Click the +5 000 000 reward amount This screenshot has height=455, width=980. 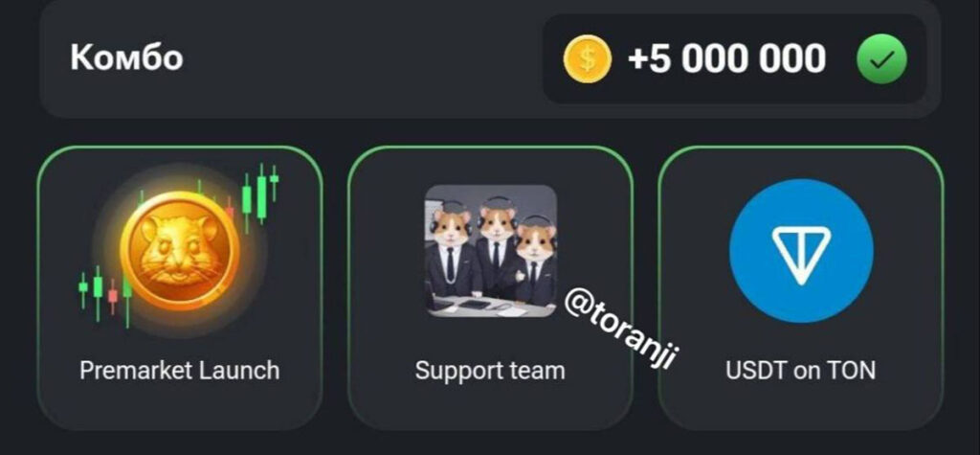(727, 58)
